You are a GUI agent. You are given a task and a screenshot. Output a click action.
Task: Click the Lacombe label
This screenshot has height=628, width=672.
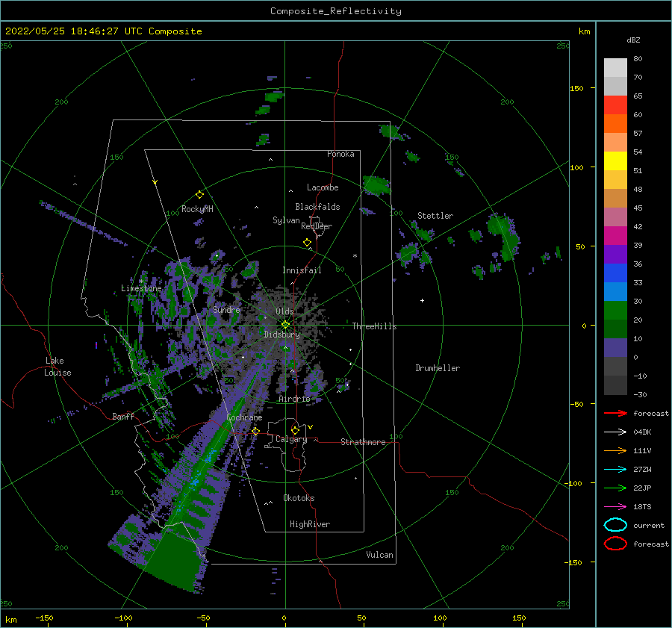323,187
